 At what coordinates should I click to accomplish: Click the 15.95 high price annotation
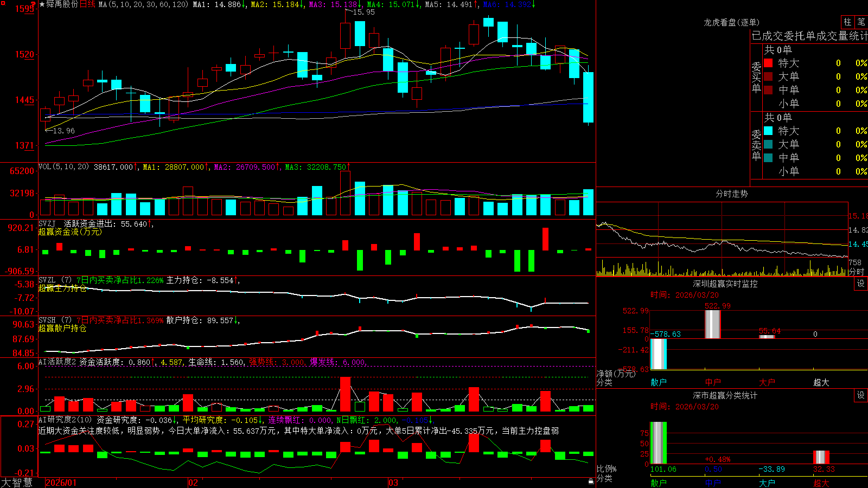tap(363, 12)
